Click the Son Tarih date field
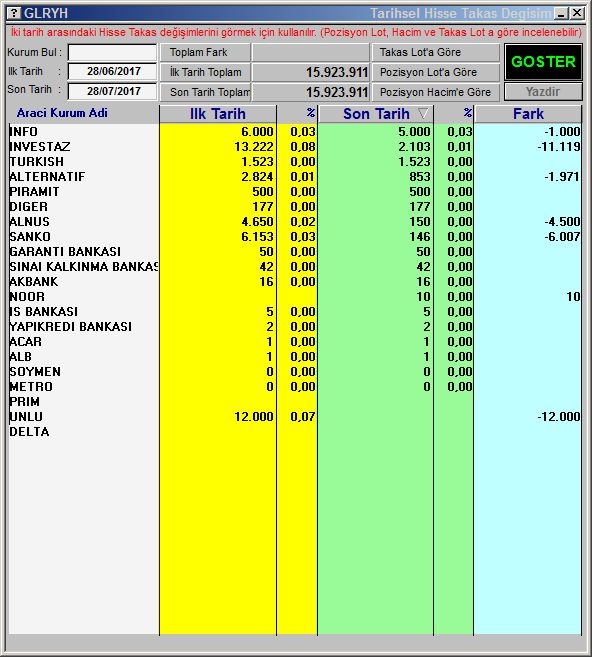The width and height of the screenshot is (592, 657). [112, 91]
